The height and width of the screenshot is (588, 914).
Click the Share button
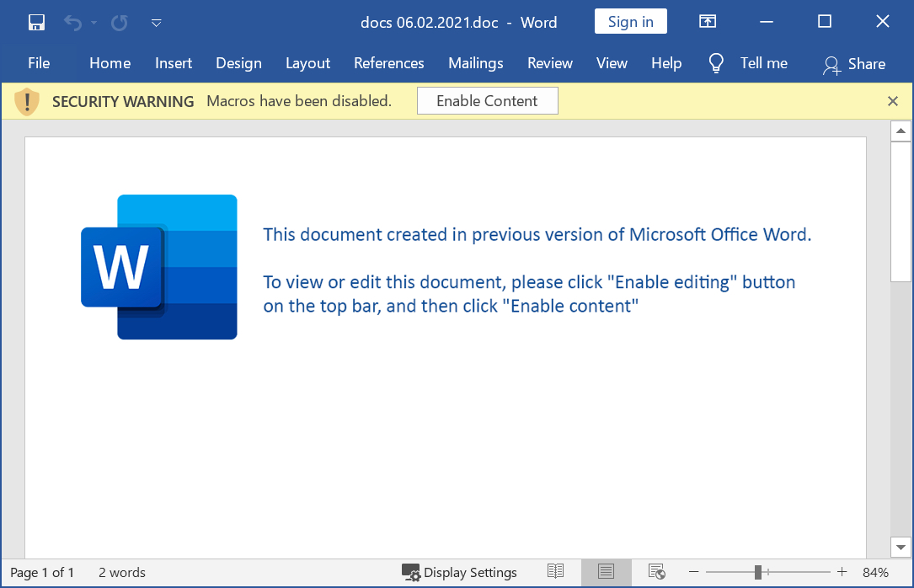tap(854, 64)
